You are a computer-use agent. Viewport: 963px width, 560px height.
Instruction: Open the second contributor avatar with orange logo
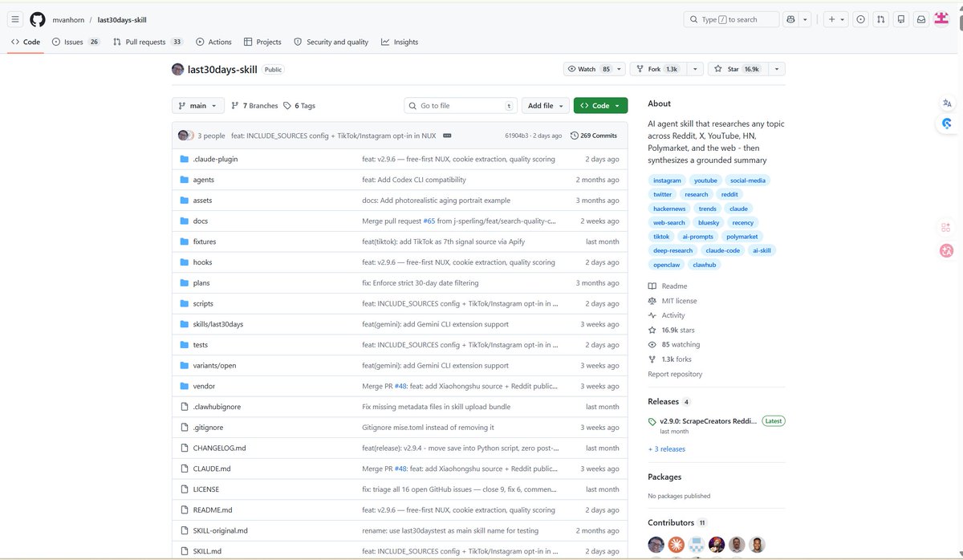[x=676, y=545]
